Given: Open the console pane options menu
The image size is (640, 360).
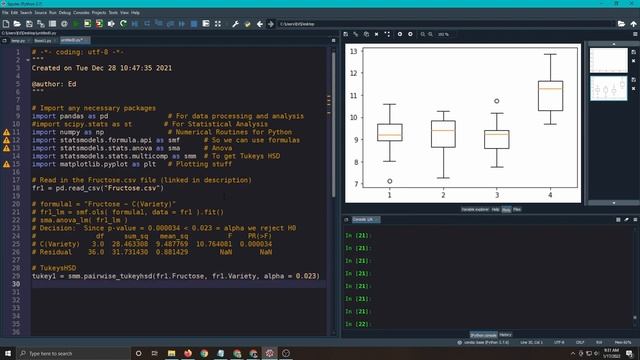Looking at the screenshot, I should pos(635,220).
